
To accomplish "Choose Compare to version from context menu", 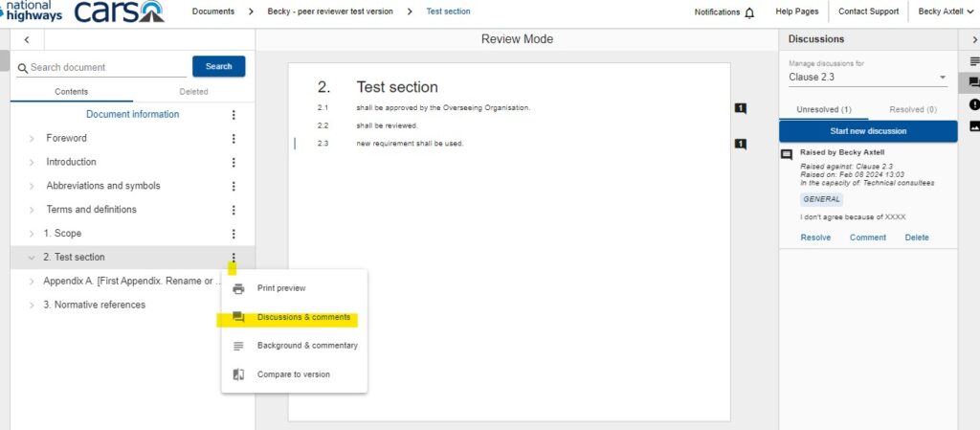I will 293,374.
